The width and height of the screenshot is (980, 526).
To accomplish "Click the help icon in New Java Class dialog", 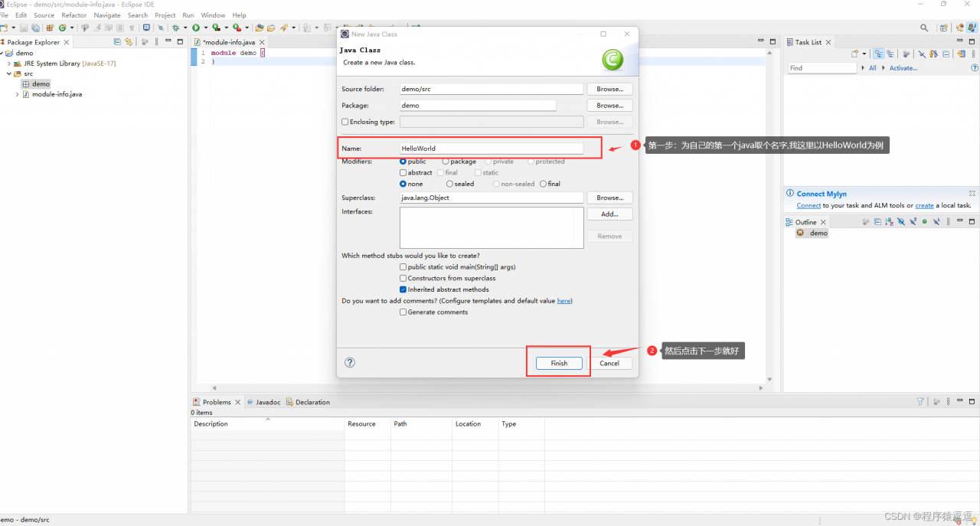I will coord(350,363).
